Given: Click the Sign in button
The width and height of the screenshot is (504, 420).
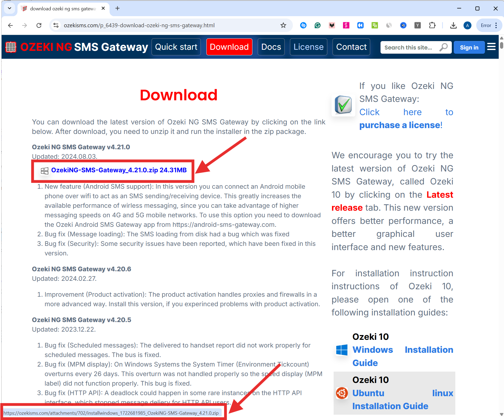Looking at the screenshot, I should [x=469, y=47].
